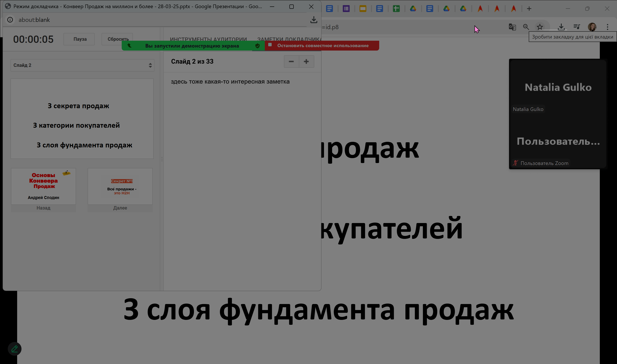
Task: Switch to ЗАМЕТКИ ДОКЛАДЧИКА tab
Action: point(289,39)
